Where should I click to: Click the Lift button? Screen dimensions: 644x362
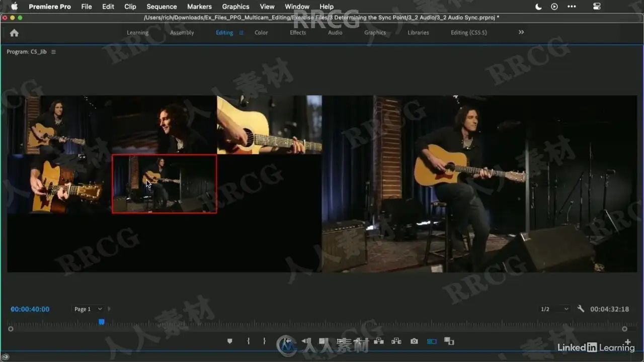pyautogui.click(x=379, y=341)
